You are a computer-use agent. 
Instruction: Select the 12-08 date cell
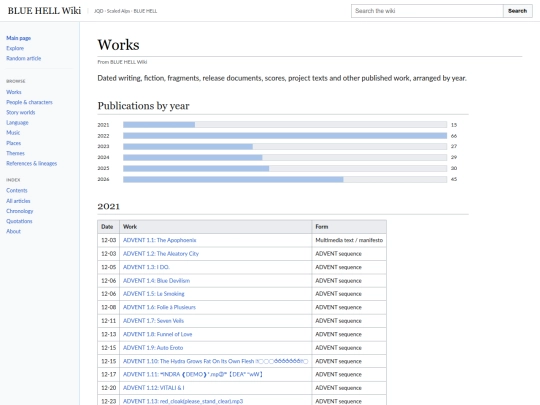click(108, 307)
